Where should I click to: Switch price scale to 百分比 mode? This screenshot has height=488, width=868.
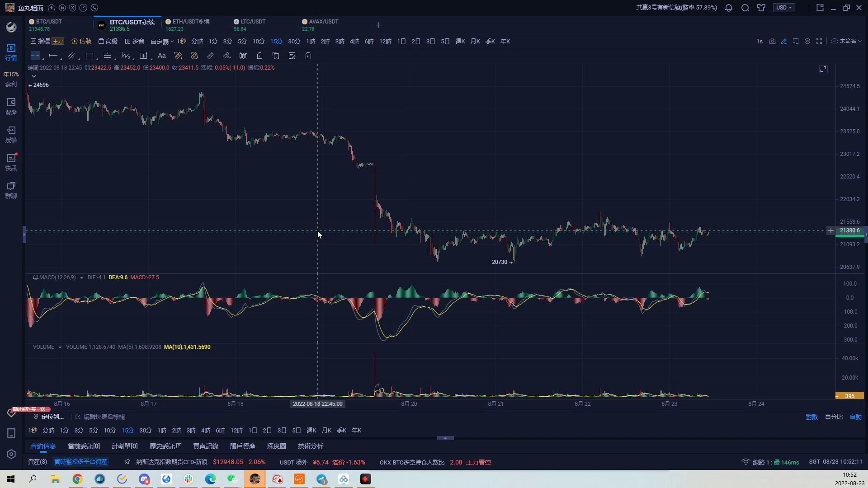click(x=834, y=417)
